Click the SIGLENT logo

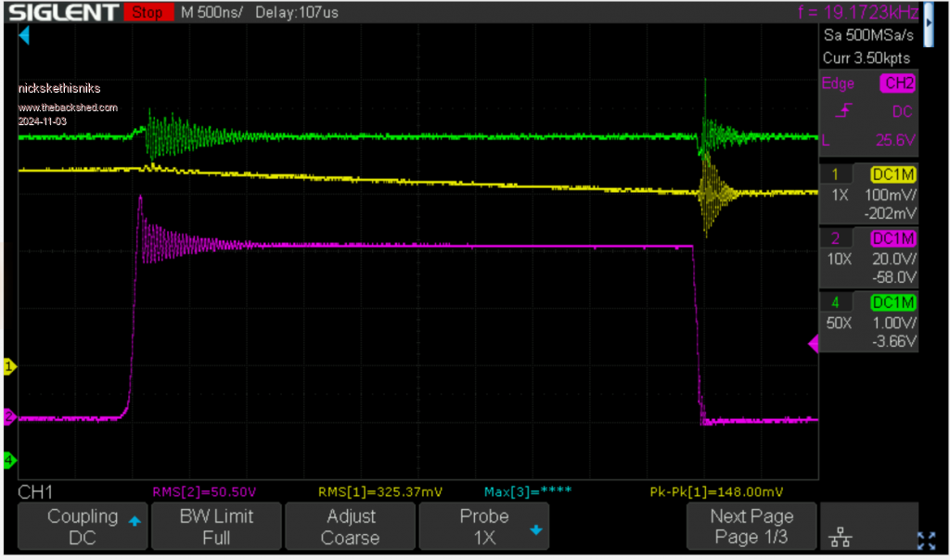click(x=60, y=12)
